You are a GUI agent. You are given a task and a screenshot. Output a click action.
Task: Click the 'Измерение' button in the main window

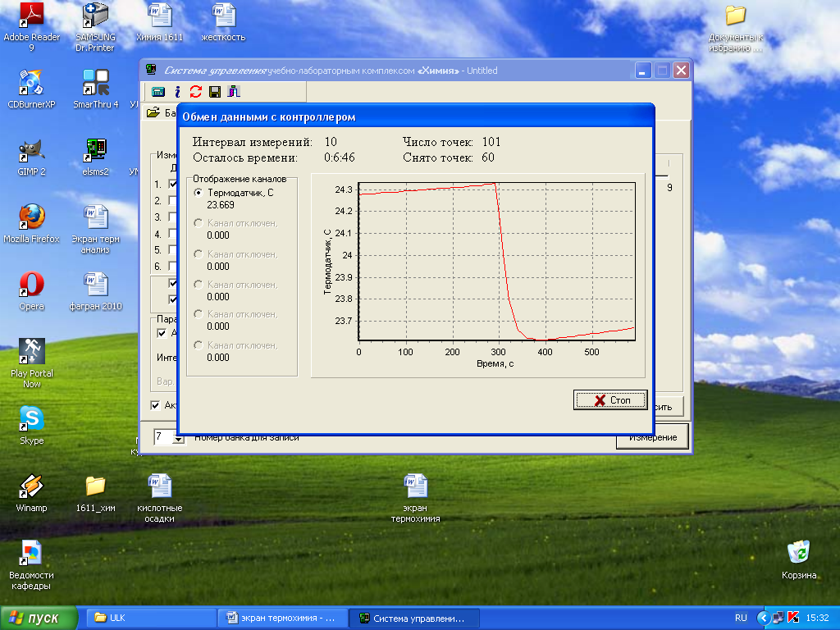653,437
